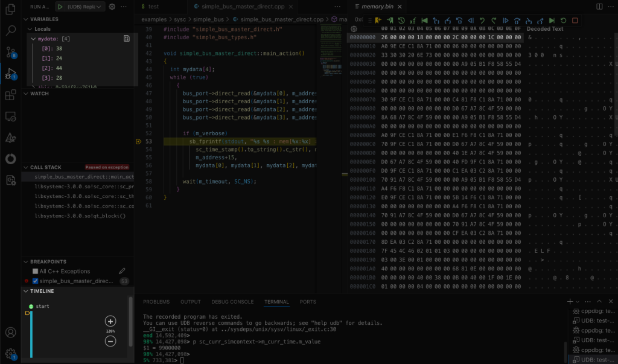The image size is (618, 364).
Task: Open the Manage gear in activity bar
Action: [11, 354]
